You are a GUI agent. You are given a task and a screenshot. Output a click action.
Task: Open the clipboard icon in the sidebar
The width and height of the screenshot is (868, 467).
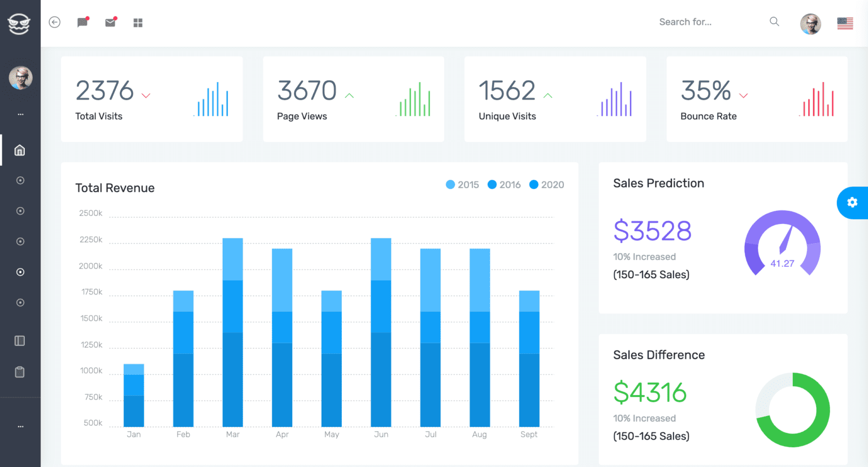[x=20, y=371]
